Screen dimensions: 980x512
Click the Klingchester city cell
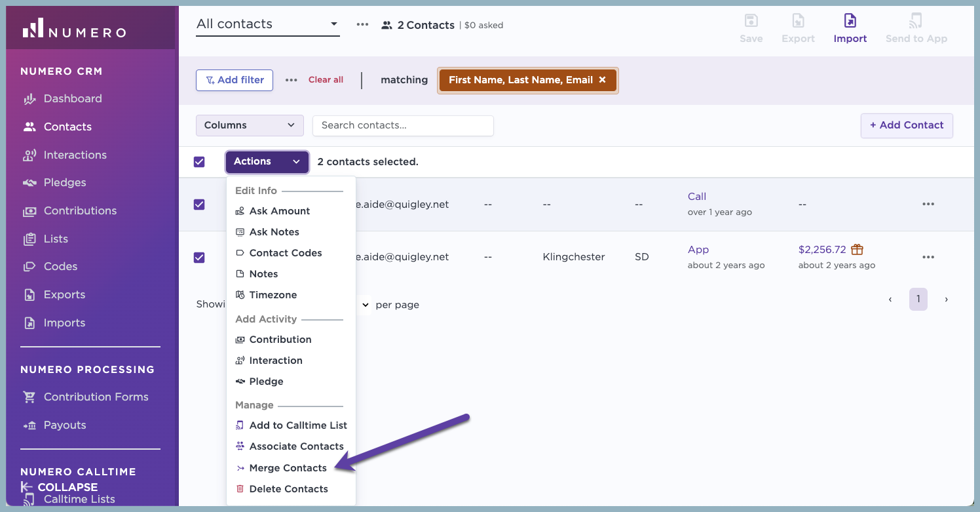pos(574,257)
